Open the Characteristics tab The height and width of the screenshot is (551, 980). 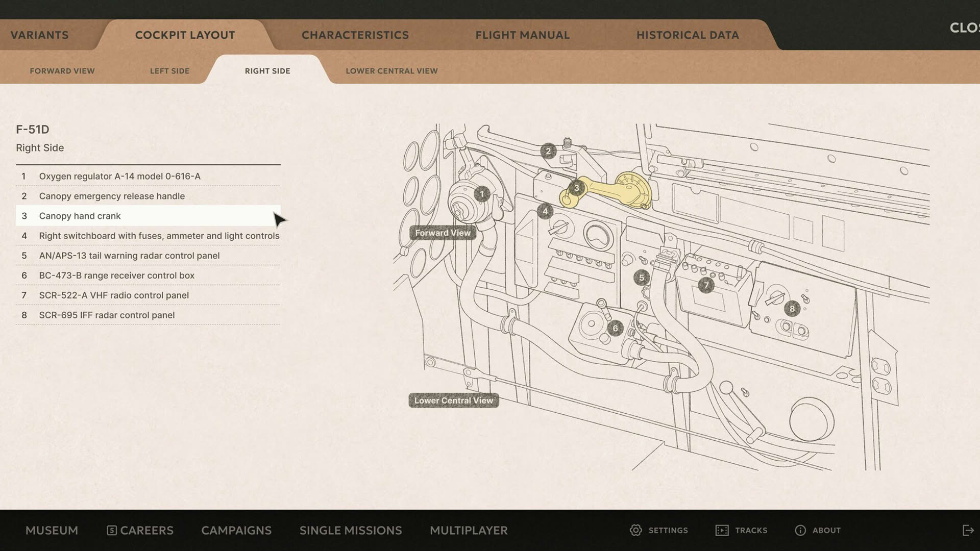(355, 35)
